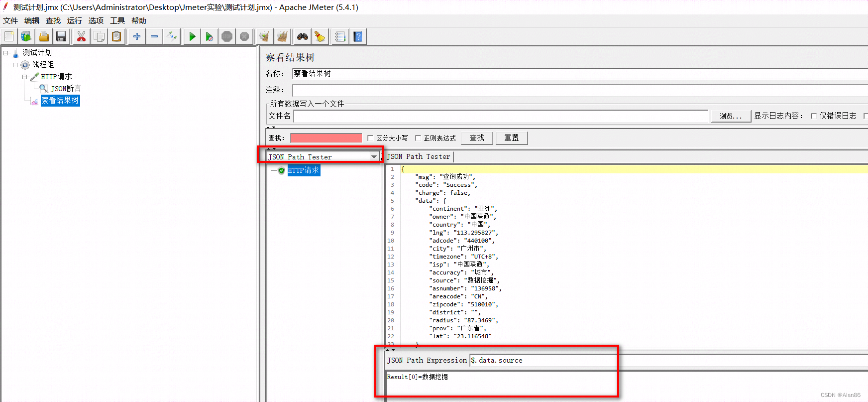Select 察看结果树 in the tree
The width and height of the screenshot is (868, 402).
[x=60, y=101]
